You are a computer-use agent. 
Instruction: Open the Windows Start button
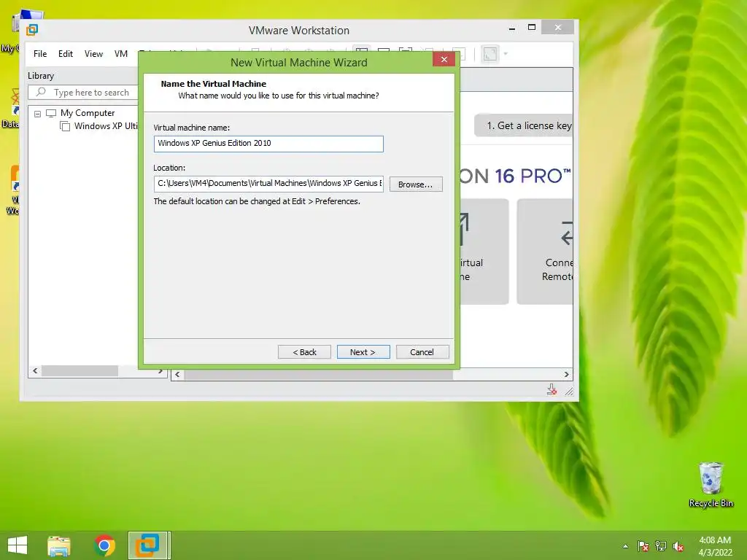[18, 545]
